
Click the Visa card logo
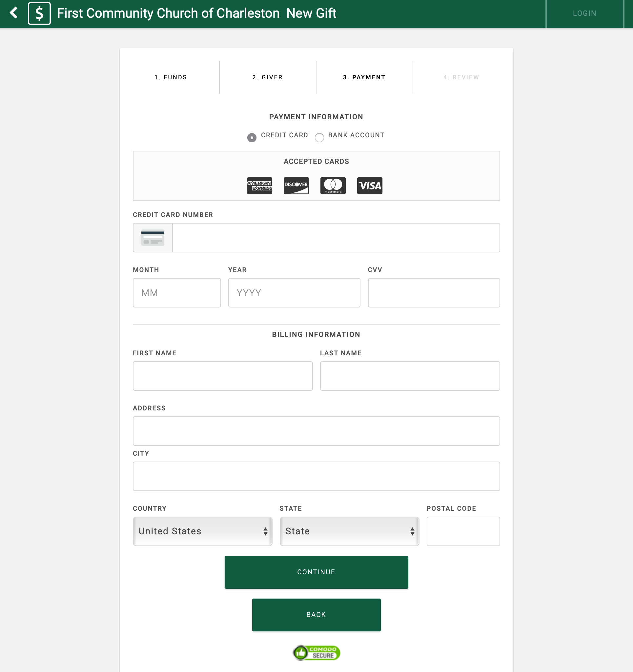pyautogui.click(x=370, y=186)
